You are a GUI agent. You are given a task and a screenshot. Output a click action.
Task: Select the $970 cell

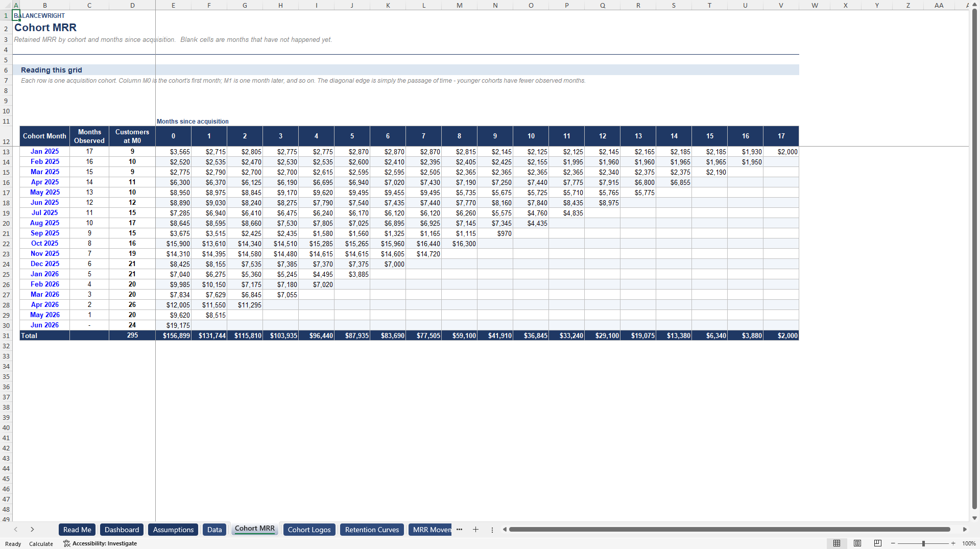point(495,233)
